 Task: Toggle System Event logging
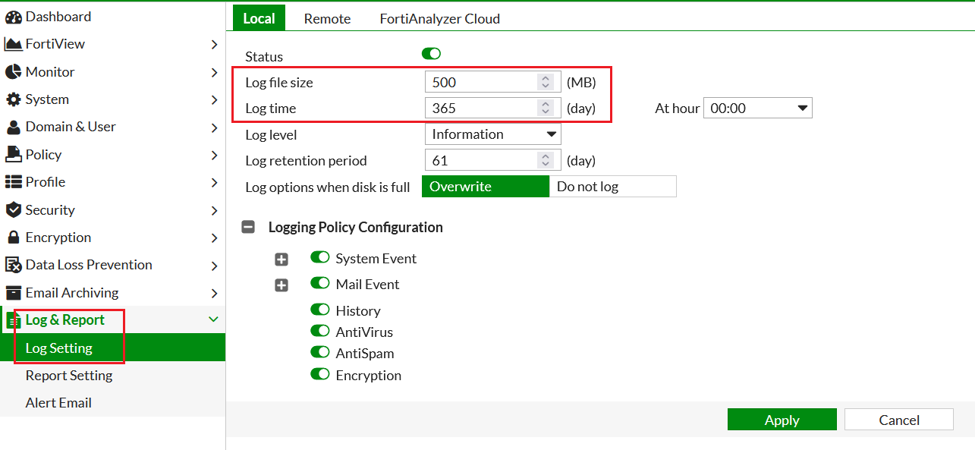coord(320,257)
